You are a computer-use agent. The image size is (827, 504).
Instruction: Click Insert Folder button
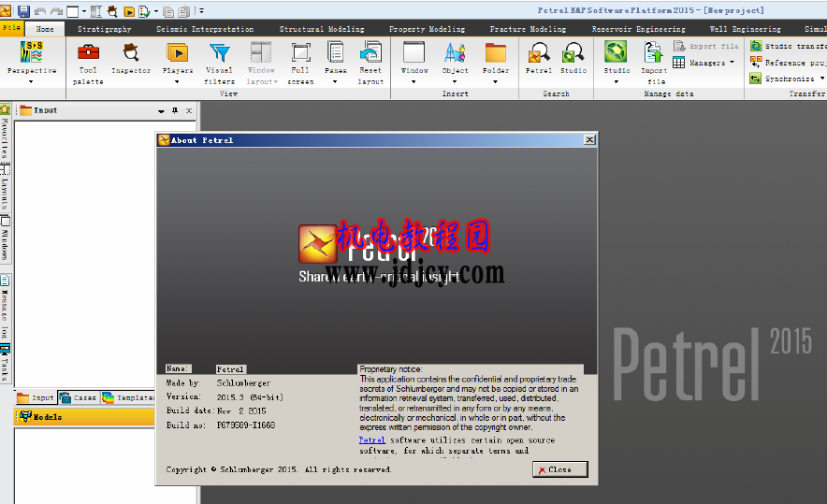[x=496, y=59]
